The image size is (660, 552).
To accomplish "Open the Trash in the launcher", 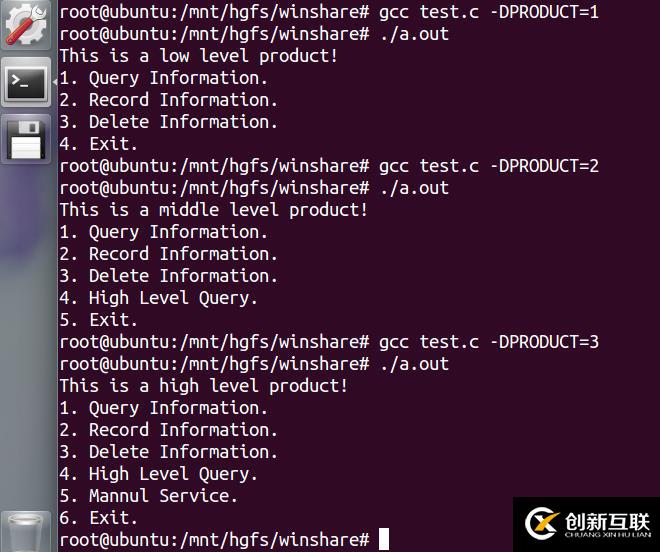I will [25, 532].
